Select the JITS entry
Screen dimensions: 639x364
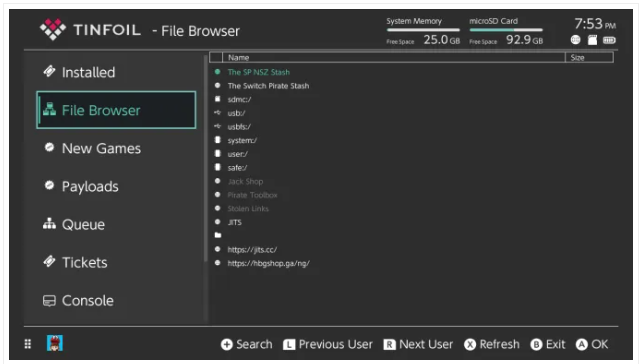tap(234, 222)
